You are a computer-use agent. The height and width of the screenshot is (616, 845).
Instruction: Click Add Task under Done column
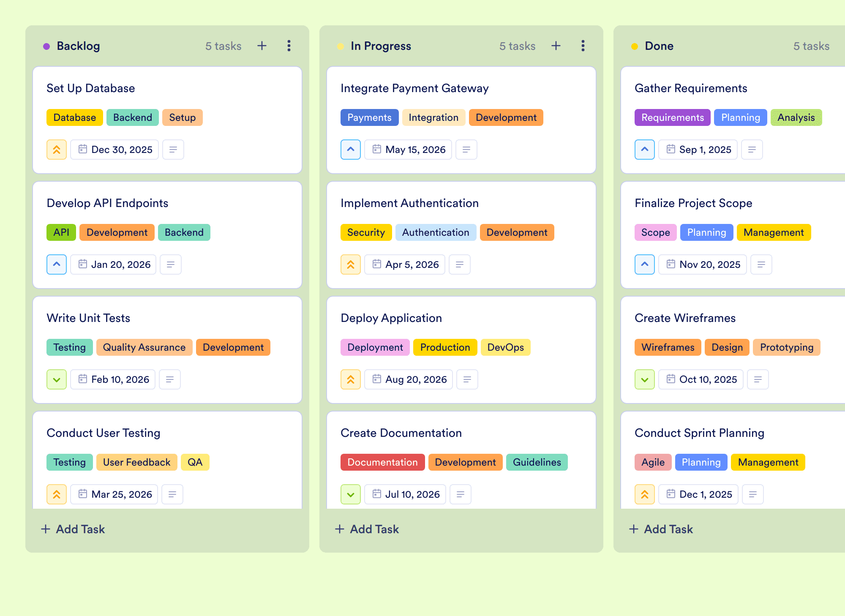point(661,529)
